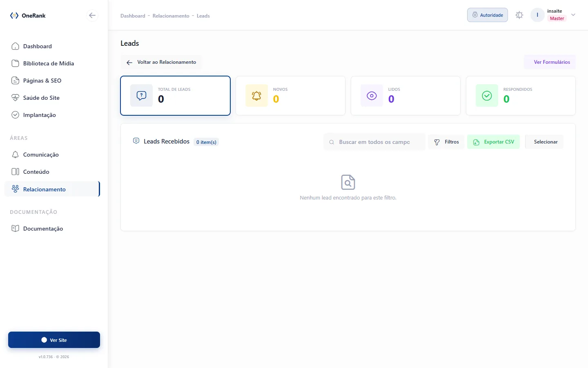The width and height of the screenshot is (588, 368).
Task: Click the Leads Recebidos list icon
Action: 136,141
